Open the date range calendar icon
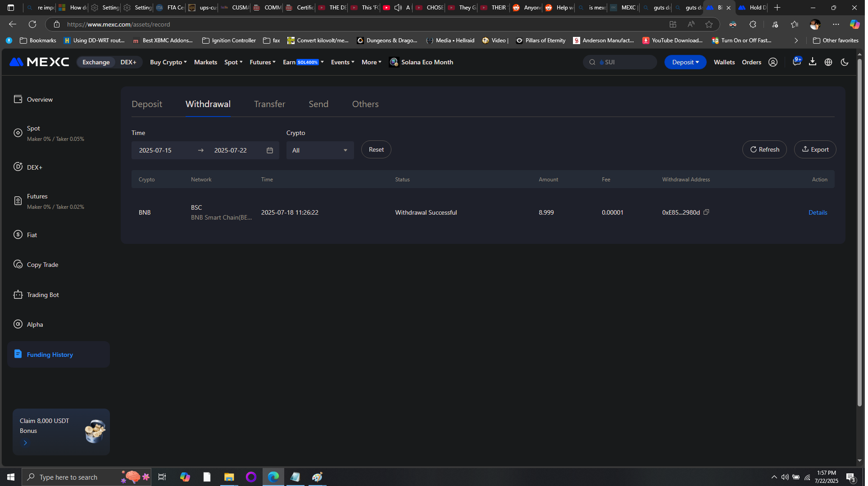The height and width of the screenshot is (486, 868). click(271, 151)
